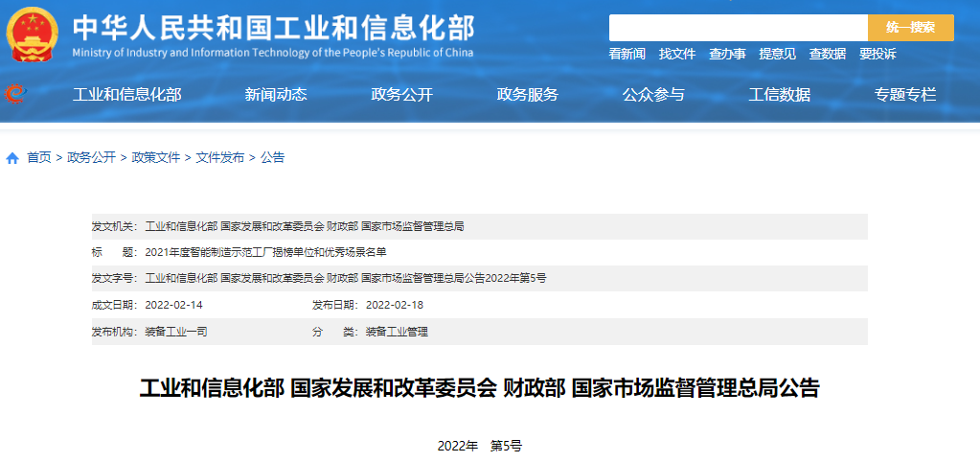The image size is (980, 462).
Task: Click the bold announcement heading ending 总局公告
Action: coord(479,388)
